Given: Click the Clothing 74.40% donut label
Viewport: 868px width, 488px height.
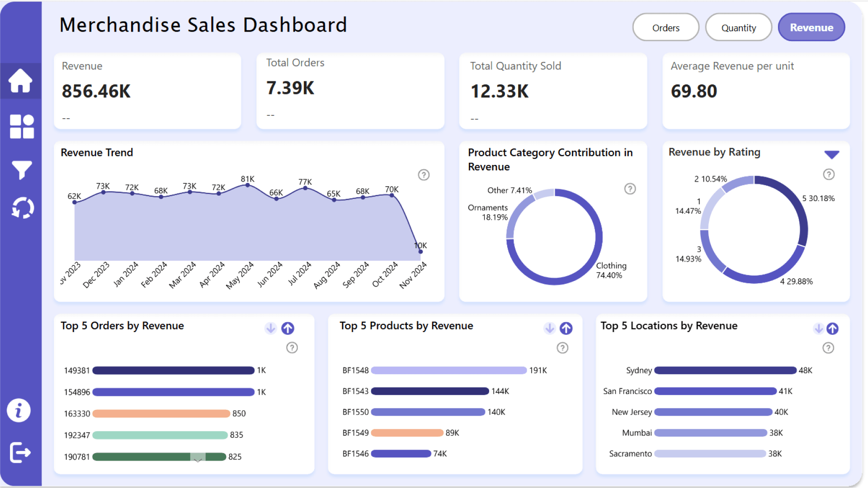Looking at the screenshot, I should 611,270.
